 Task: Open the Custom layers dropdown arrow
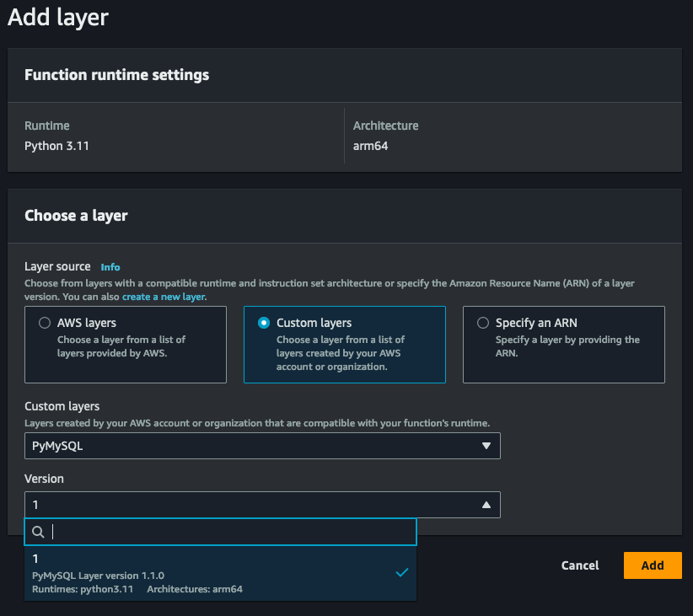click(487, 446)
